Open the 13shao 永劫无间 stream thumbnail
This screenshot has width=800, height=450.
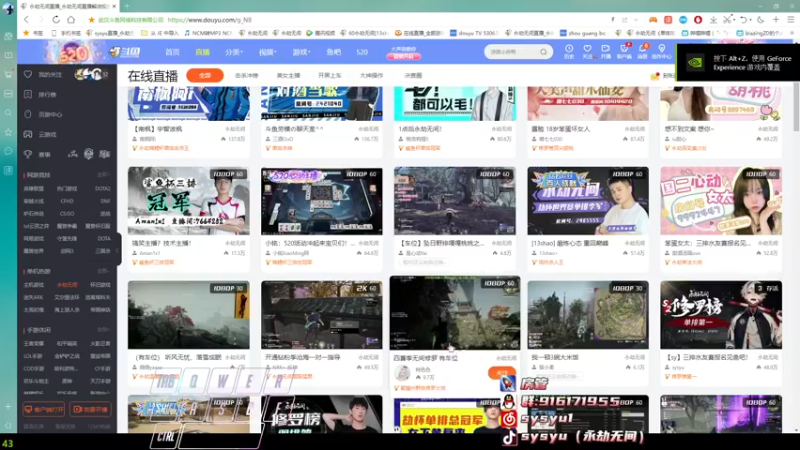(588, 201)
